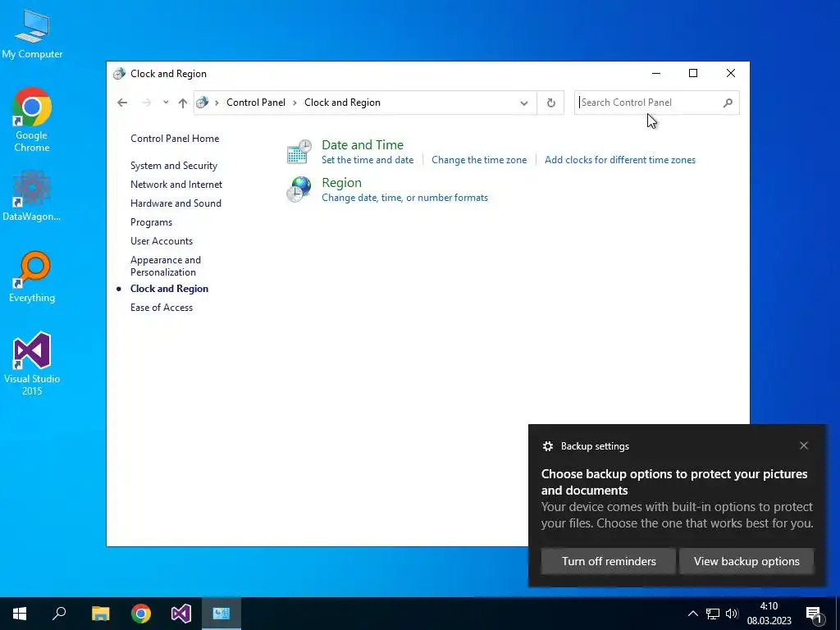Viewport: 840px width, 630px height.
Task: Click the Backup settings gear icon
Action: coord(547,446)
